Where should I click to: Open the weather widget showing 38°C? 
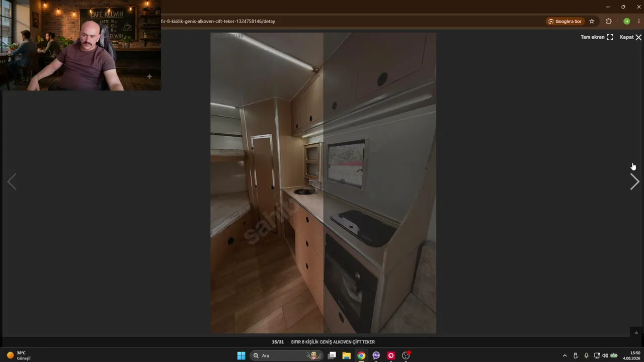tap(19, 355)
